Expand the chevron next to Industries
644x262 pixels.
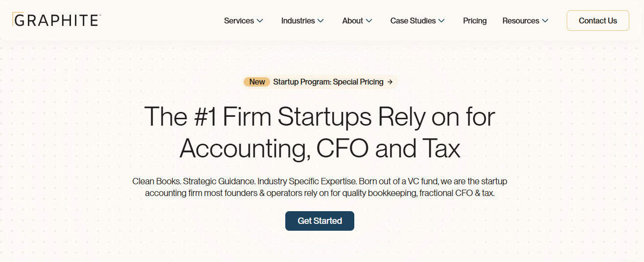[321, 21]
